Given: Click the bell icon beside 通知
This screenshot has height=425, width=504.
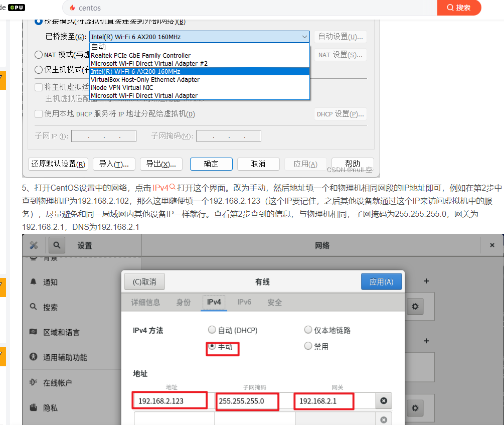Looking at the screenshot, I should [34, 282].
